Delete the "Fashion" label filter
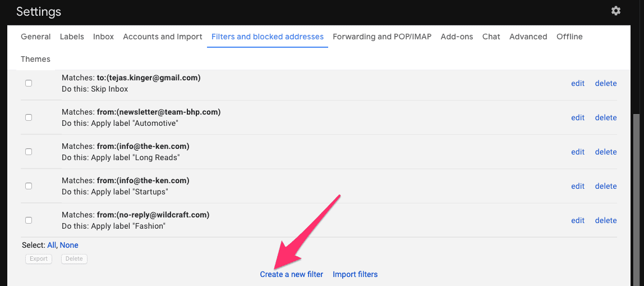 pos(606,220)
